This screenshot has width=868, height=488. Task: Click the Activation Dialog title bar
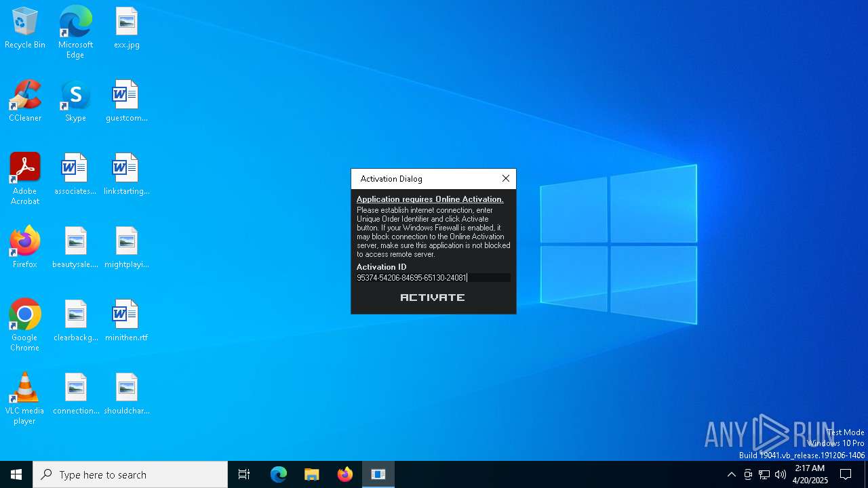(x=424, y=179)
